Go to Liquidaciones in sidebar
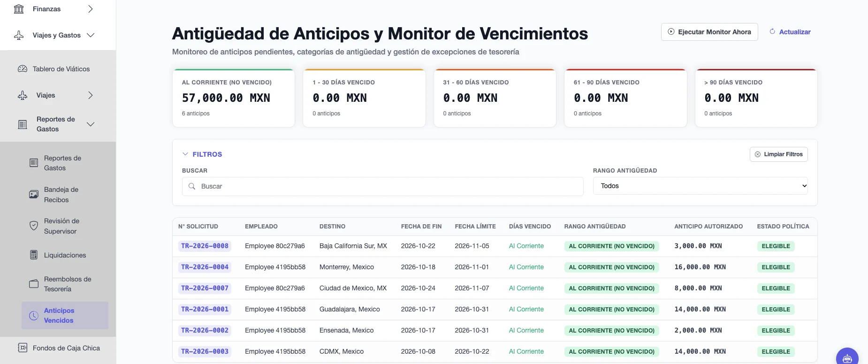This screenshot has height=364, width=868. pyautogui.click(x=65, y=255)
